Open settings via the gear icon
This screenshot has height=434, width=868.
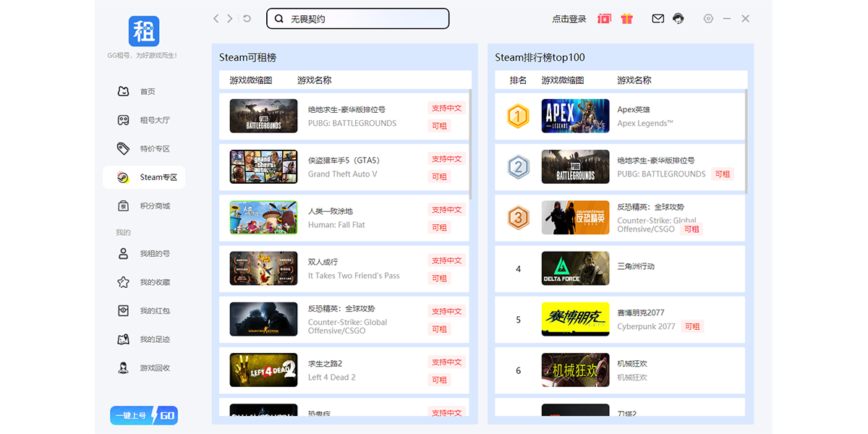(708, 19)
